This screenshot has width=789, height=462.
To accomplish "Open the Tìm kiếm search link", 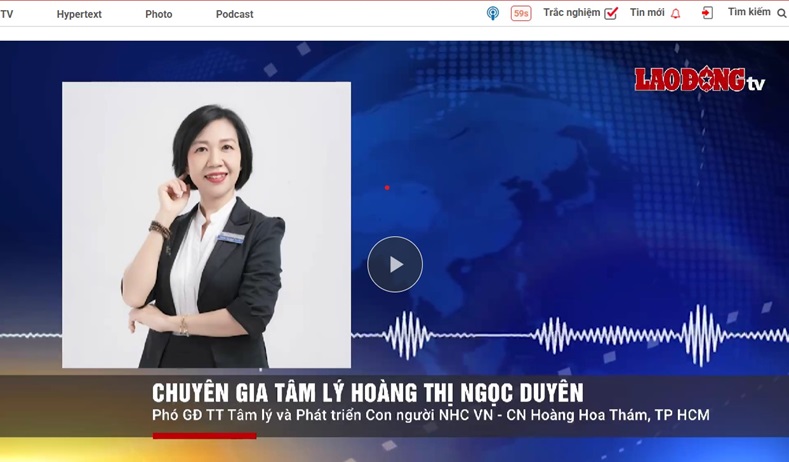I will point(749,12).
